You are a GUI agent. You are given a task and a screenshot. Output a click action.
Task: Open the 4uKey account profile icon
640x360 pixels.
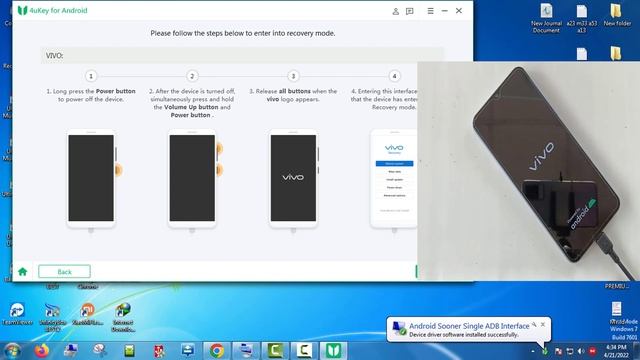[395, 11]
